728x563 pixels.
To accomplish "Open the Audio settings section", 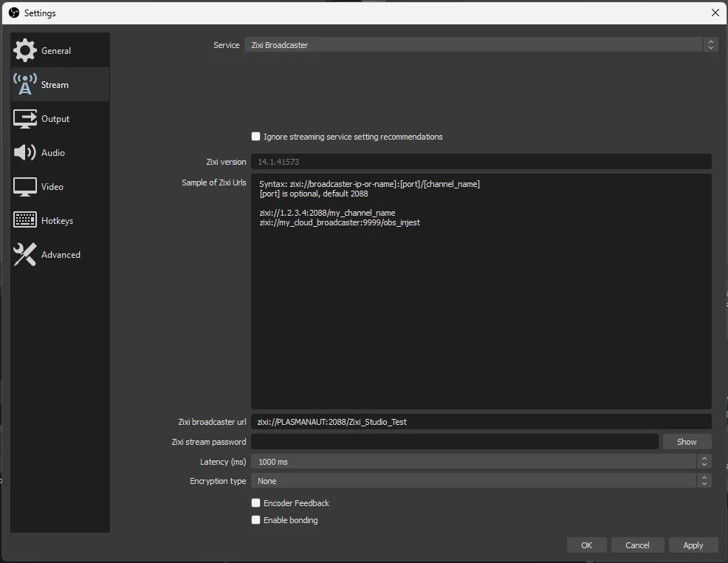I will tap(60, 152).
